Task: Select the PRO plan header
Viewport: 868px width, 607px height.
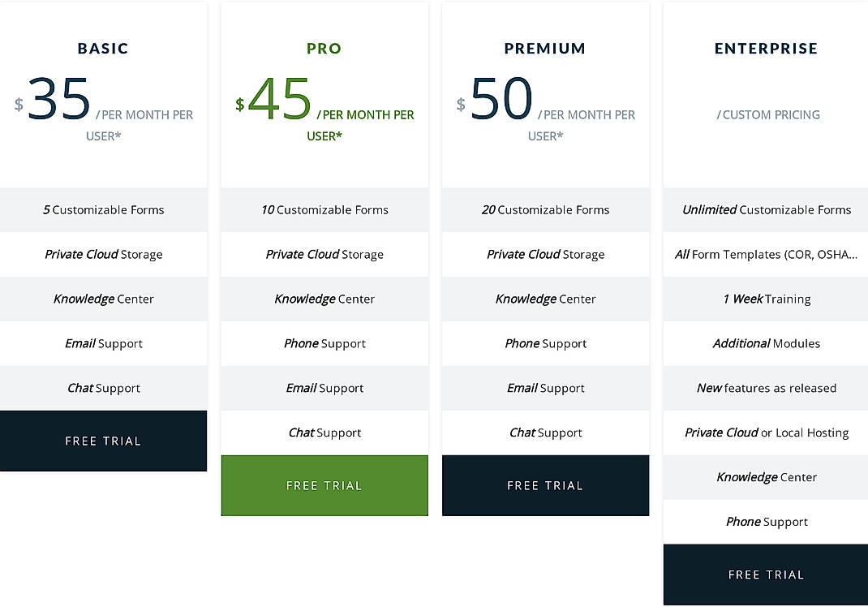Action: click(x=324, y=48)
